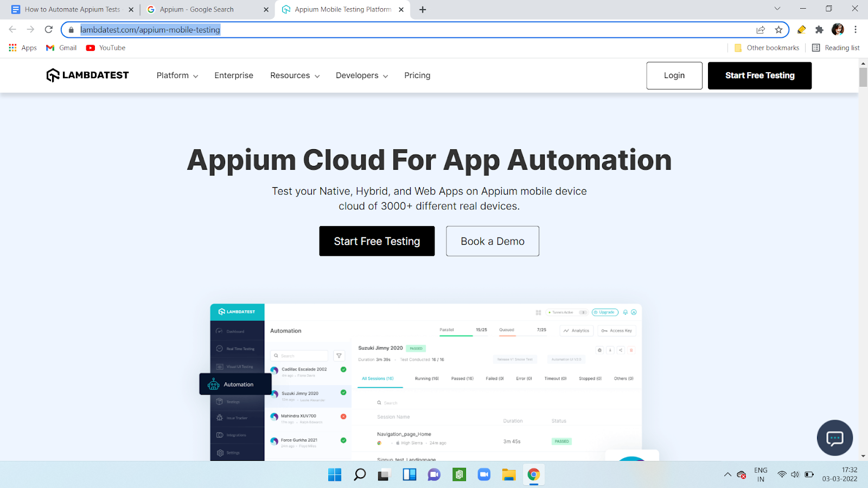The height and width of the screenshot is (488, 868).
Task: Open the tab search chevron
Action: click(x=777, y=9)
